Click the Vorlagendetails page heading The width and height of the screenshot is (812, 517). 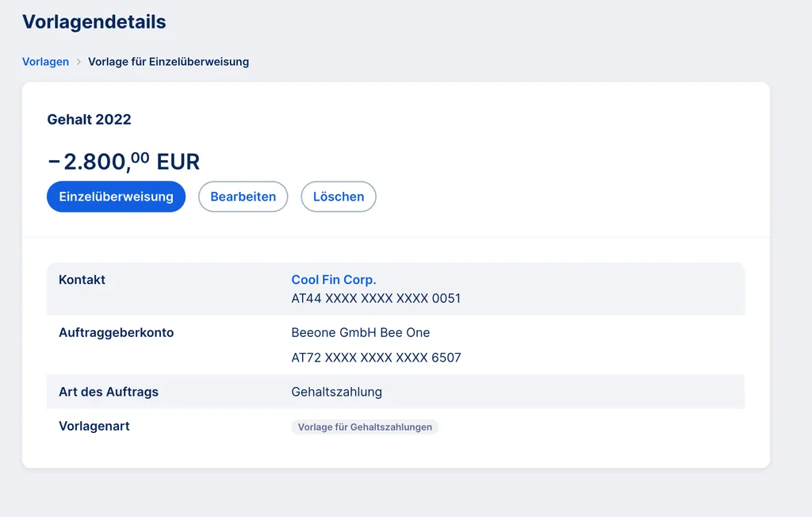94,22
